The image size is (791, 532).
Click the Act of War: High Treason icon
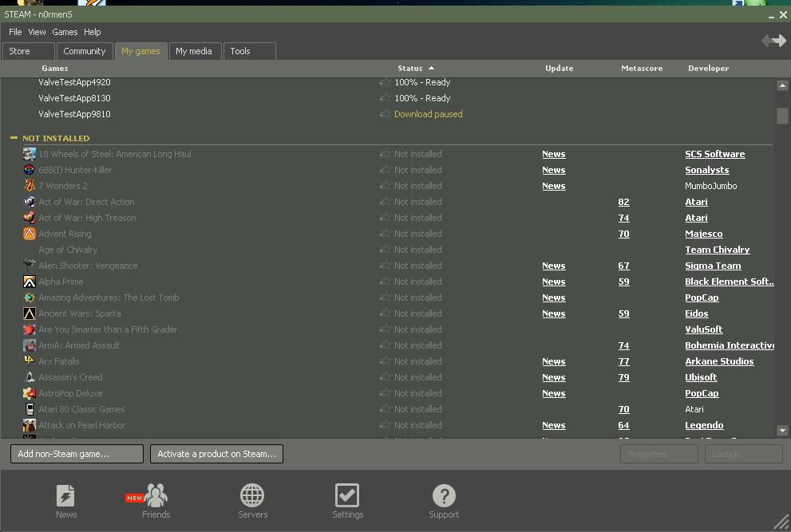click(30, 218)
